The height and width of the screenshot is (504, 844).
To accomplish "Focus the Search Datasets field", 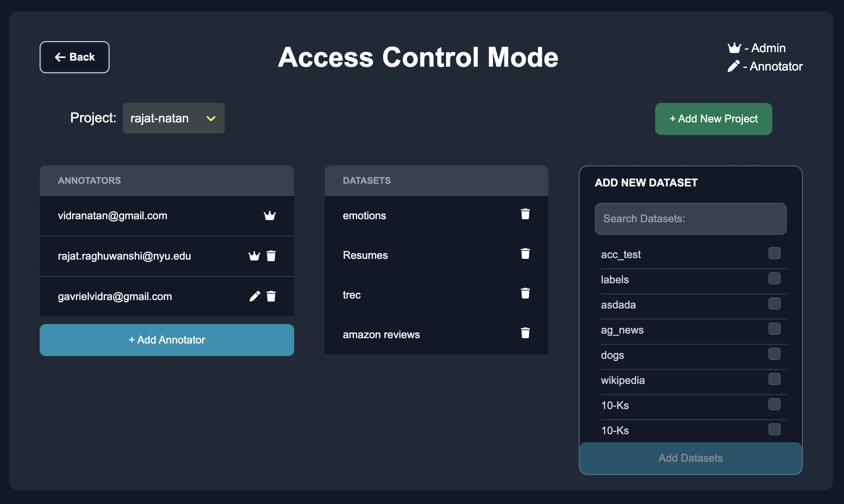I will [690, 219].
